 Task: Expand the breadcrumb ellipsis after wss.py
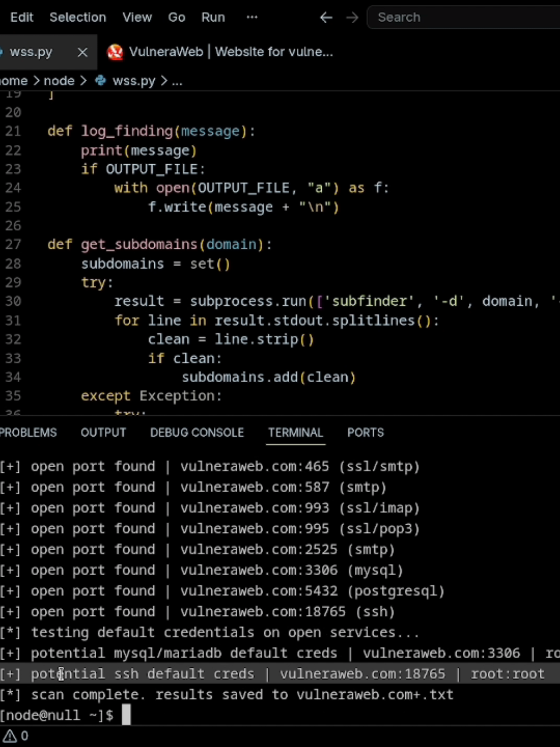point(177,81)
